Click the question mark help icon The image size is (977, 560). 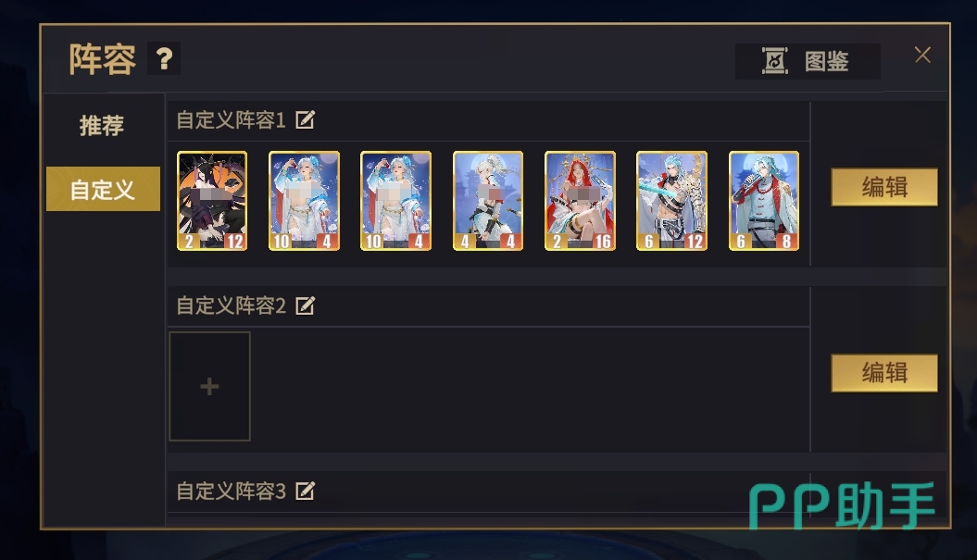pos(164,58)
